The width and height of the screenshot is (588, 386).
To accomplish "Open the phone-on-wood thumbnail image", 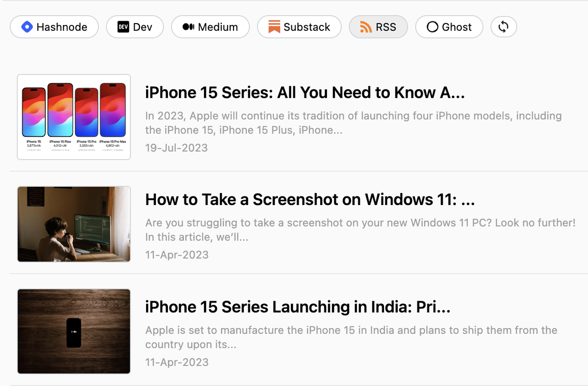I will pyautogui.click(x=74, y=331).
